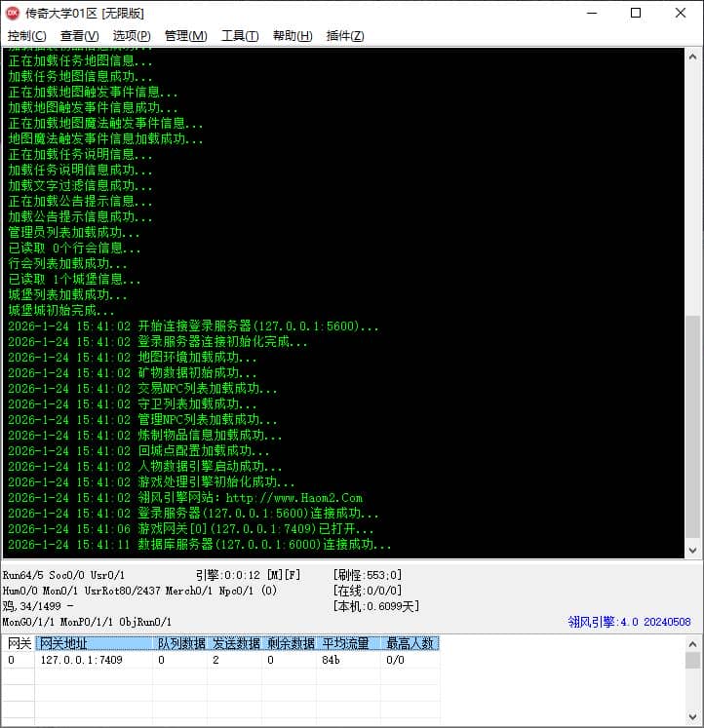Click the [刷怪:553;0] status text
Viewport: 704px width, 728px height.
pos(368,575)
